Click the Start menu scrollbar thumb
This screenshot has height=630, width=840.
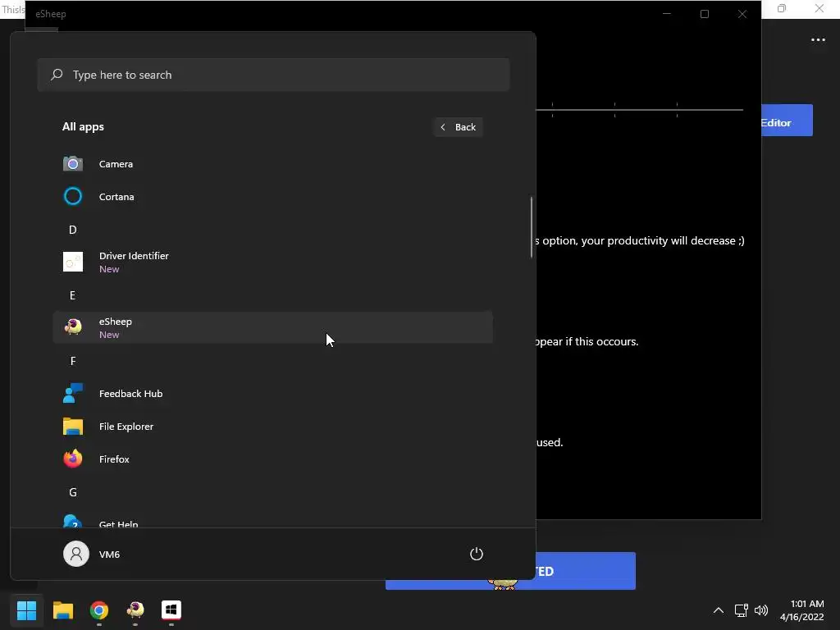(532, 227)
